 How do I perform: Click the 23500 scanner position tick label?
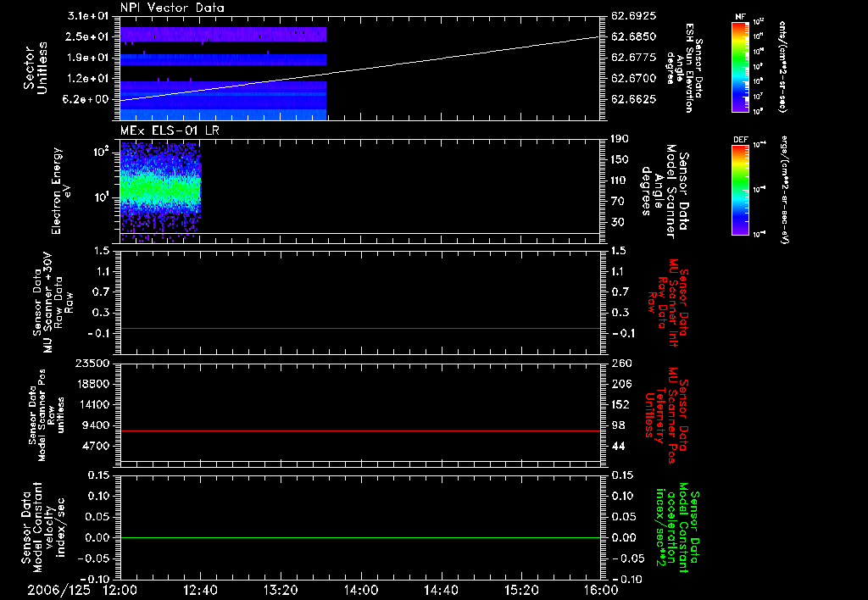click(92, 363)
